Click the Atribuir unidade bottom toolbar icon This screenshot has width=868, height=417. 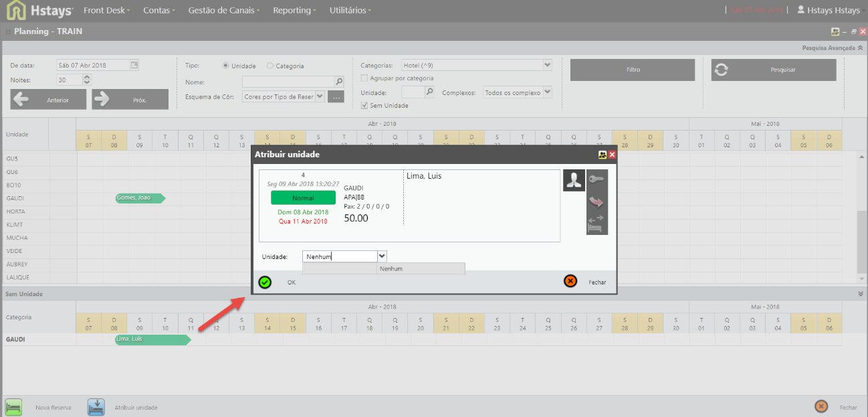tap(96, 407)
